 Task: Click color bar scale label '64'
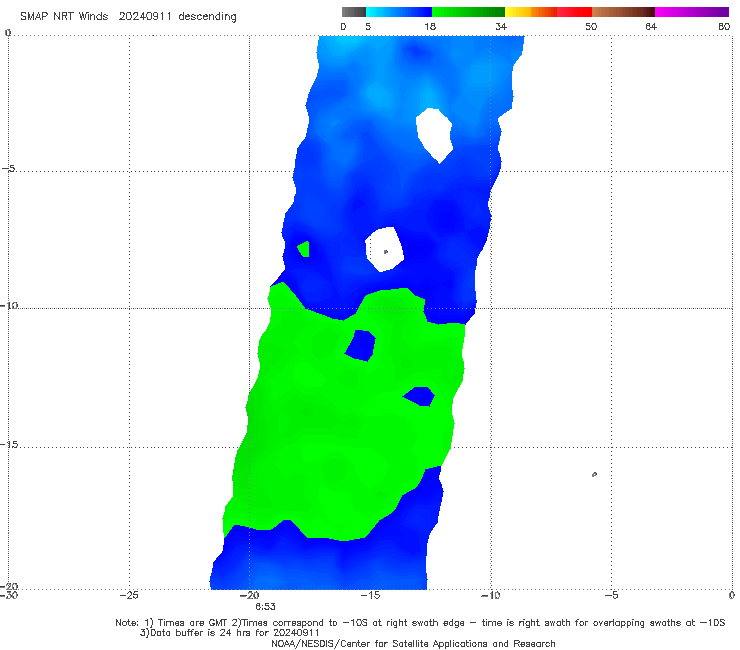coord(651,27)
